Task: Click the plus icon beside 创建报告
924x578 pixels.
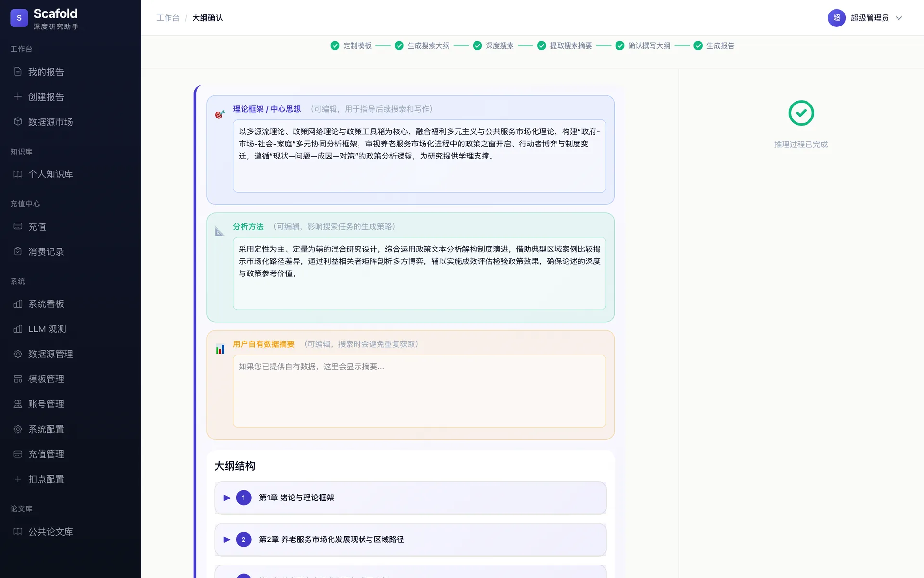Action: pyautogui.click(x=18, y=97)
